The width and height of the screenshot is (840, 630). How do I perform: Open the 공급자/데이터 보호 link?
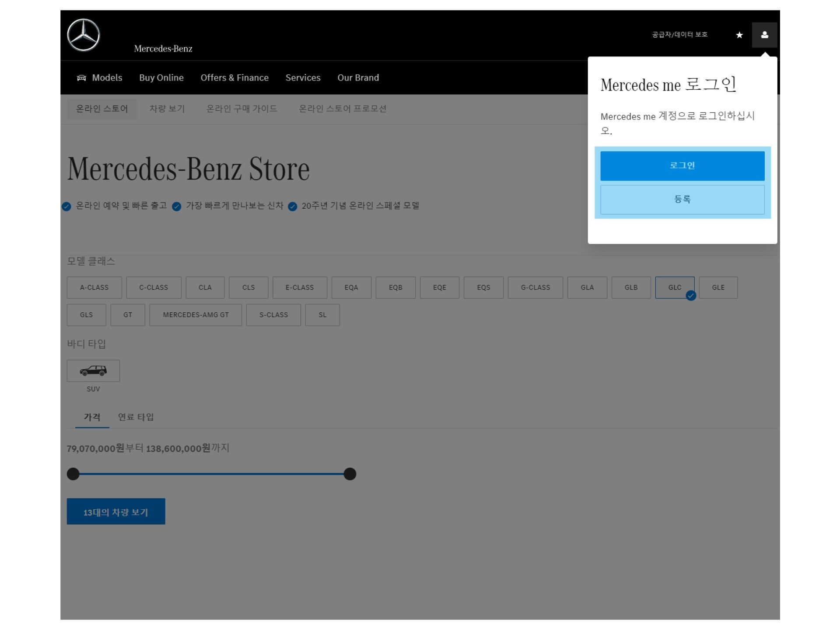[679, 35]
